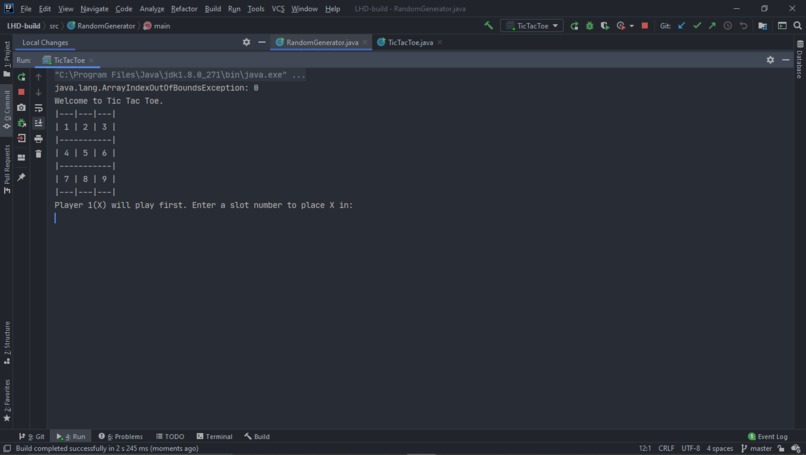Open Run panel gear settings
806x455 pixels.
click(770, 60)
